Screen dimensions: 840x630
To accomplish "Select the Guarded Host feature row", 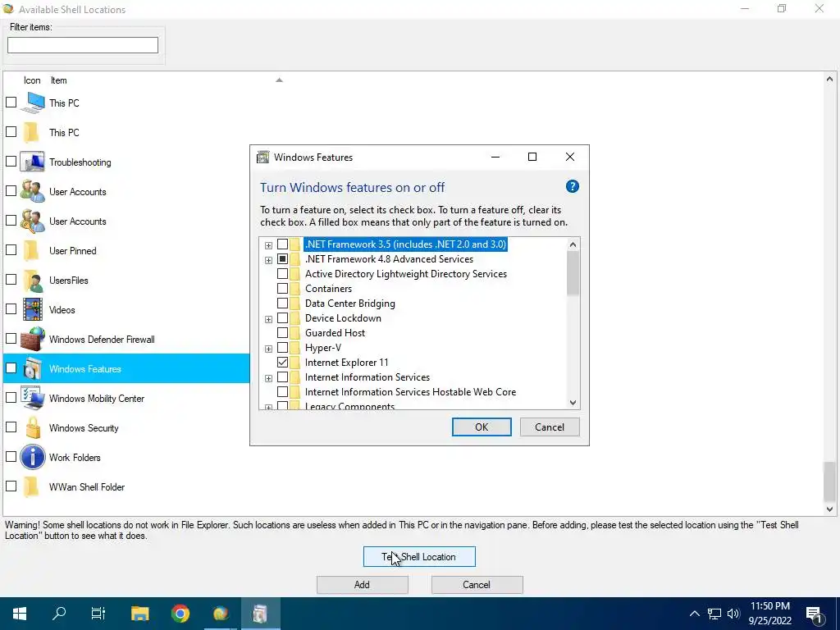I will click(x=335, y=333).
